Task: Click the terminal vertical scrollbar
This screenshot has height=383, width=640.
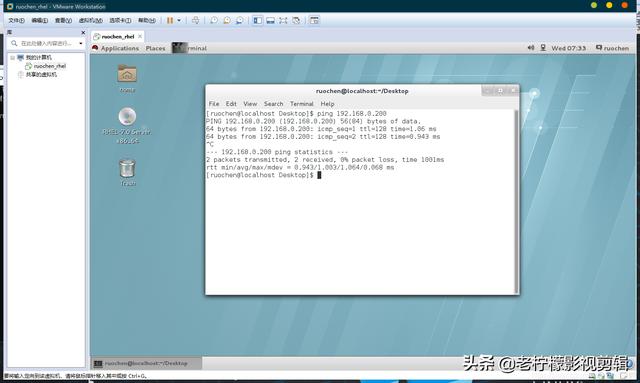Action: tap(516, 201)
